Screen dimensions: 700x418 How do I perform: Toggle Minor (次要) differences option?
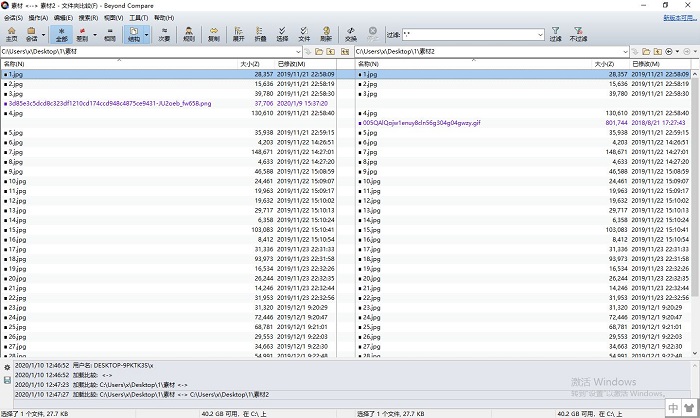164,34
